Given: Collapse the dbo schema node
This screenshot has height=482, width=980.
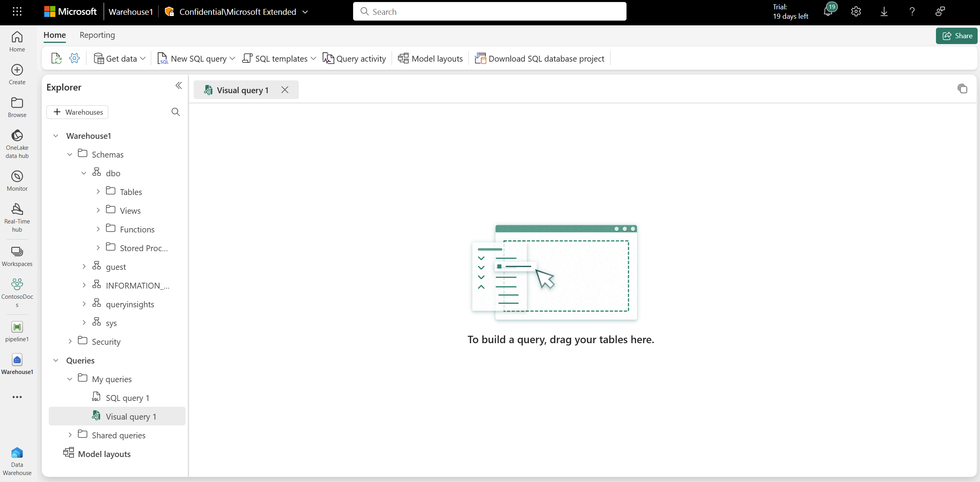Looking at the screenshot, I should pyautogui.click(x=84, y=173).
